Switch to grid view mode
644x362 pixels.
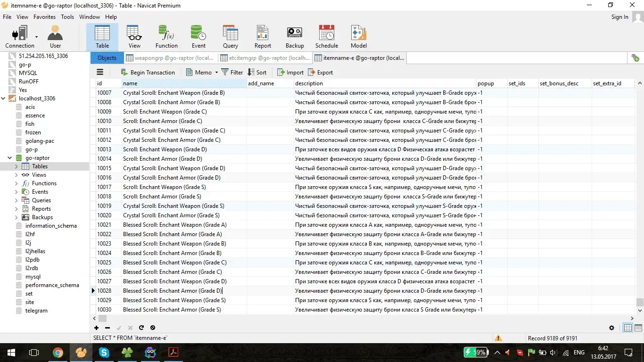click(628, 328)
